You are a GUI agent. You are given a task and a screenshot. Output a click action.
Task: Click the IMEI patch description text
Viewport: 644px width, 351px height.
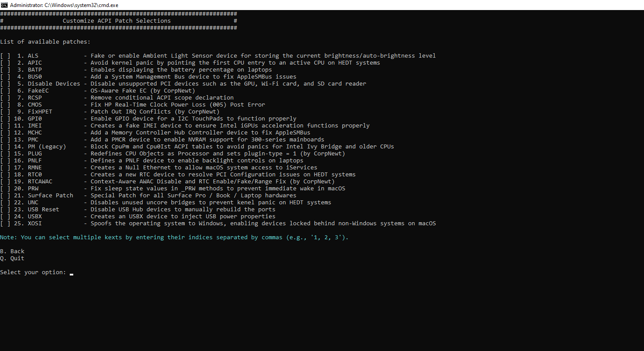230,126
